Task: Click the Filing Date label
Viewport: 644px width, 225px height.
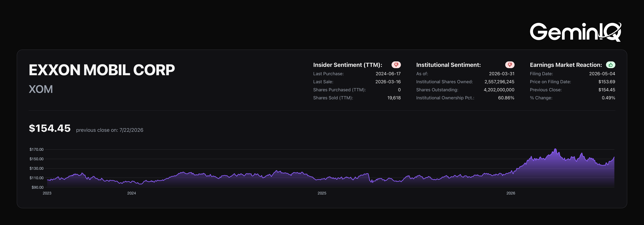Action: [541, 74]
